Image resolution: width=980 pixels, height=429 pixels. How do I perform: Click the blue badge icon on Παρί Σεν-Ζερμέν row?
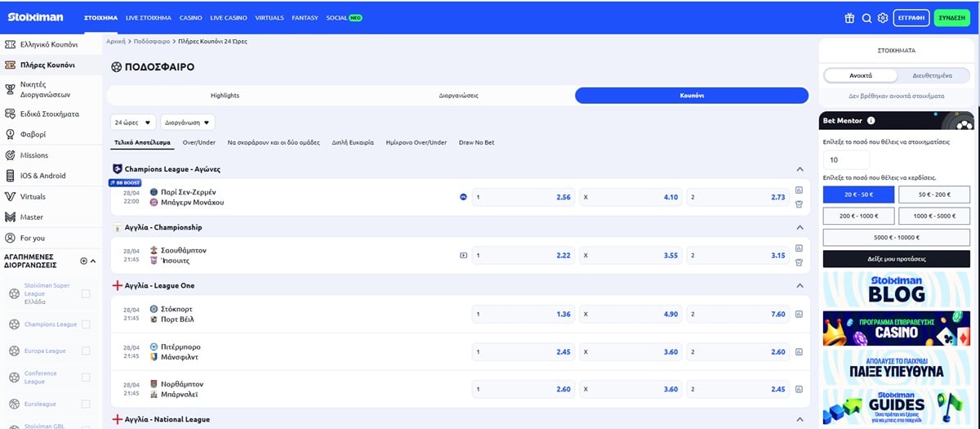pyautogui.click(x=463, y=197)
